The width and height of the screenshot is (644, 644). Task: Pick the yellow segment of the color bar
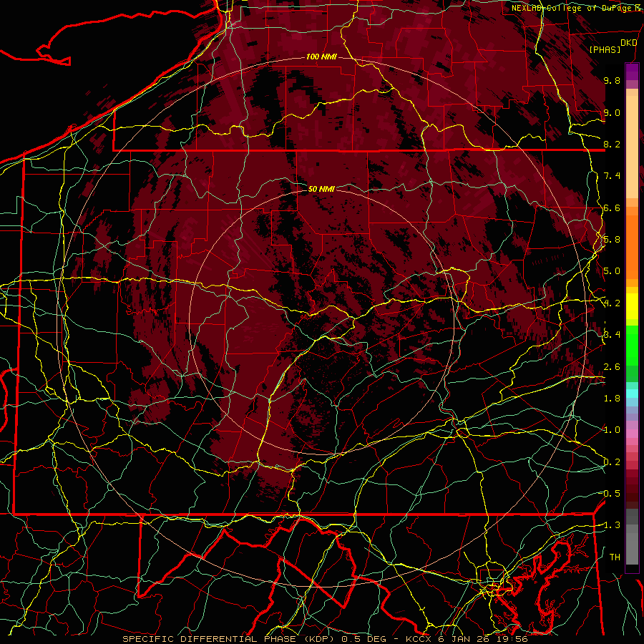(632, 306)
